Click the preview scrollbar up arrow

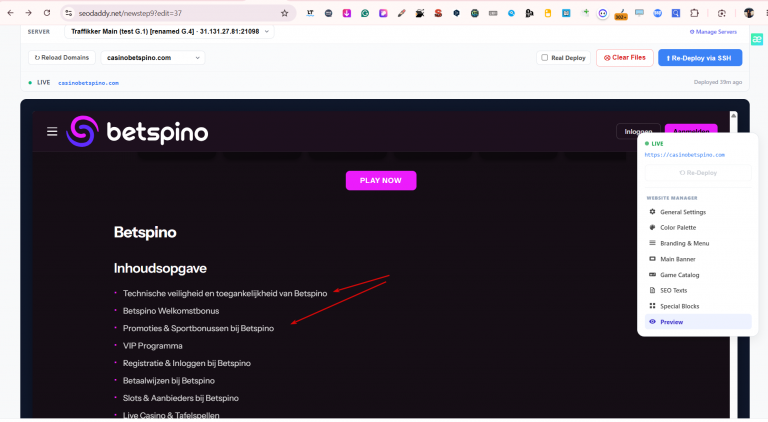733,115
